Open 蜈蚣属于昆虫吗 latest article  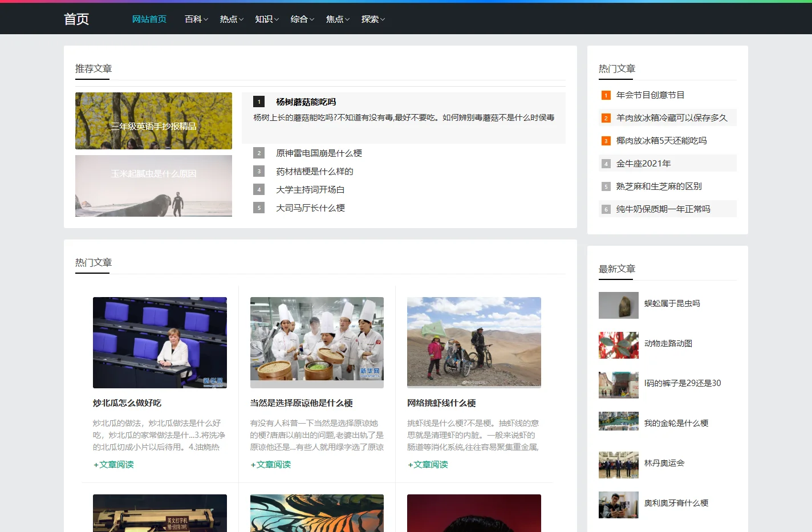[x=672, y=303]
